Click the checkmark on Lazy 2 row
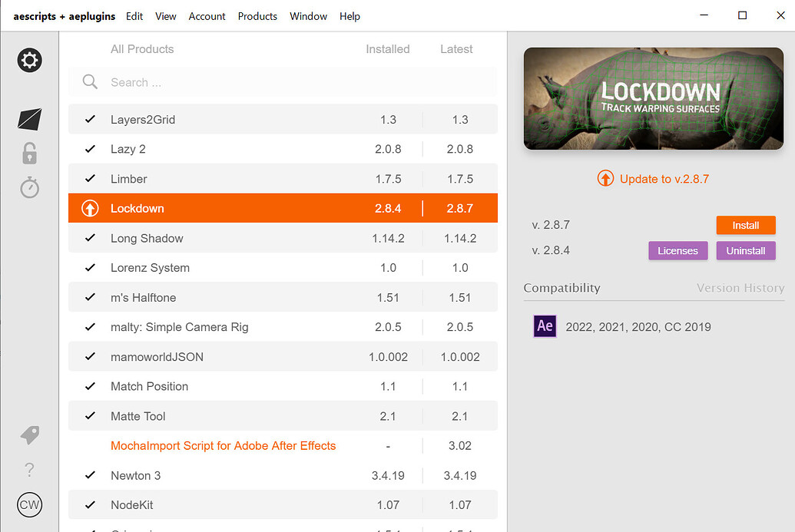Image resolution: width=795 pixels, height=532 pixels. [90, 149]
